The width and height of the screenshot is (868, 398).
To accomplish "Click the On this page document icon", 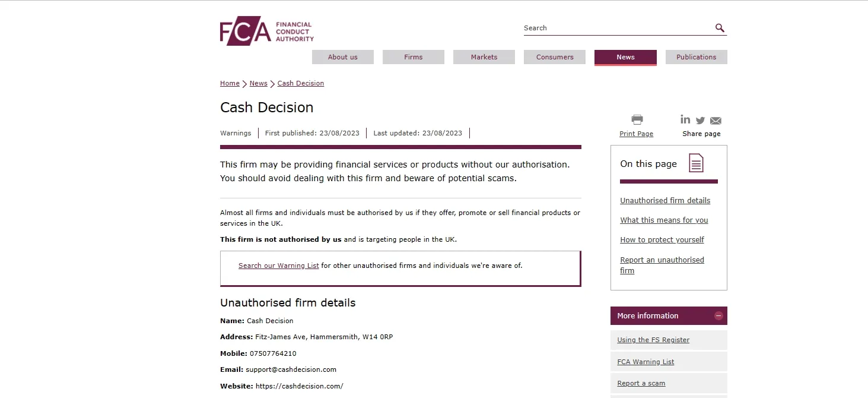I will [x=696, y=163].
